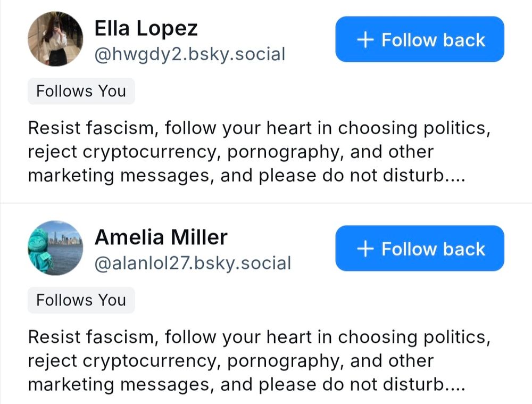Click the @hwgdy2.bsky.social handle
The width and height of the screenshot is (532, 404).
click(x=189, y=54)
